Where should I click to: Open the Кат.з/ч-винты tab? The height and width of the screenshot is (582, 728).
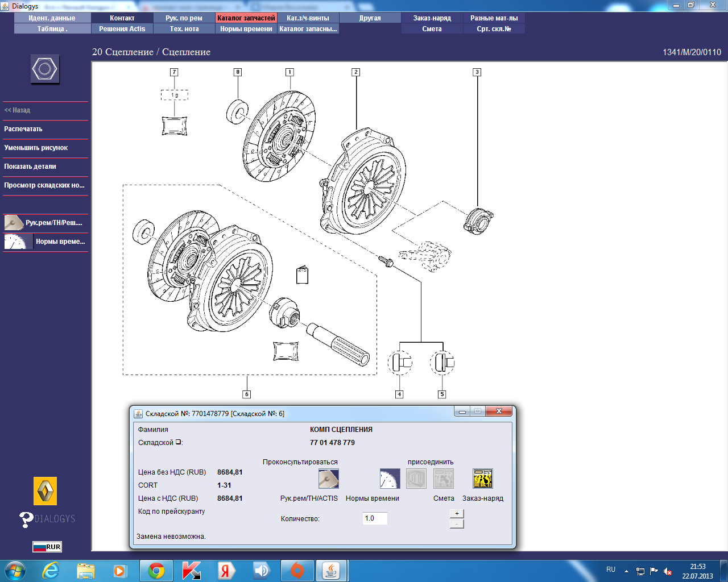click(x=308, y=18)
